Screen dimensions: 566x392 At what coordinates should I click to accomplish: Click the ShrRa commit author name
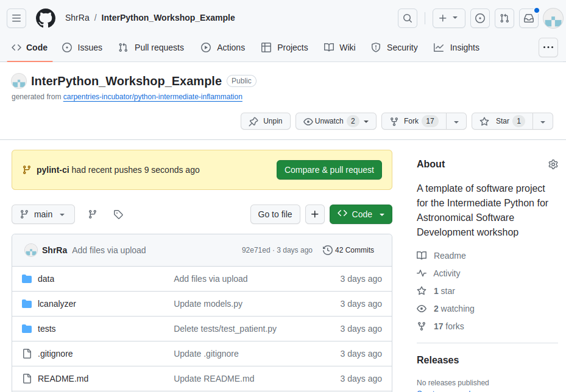tap(54, 250)
